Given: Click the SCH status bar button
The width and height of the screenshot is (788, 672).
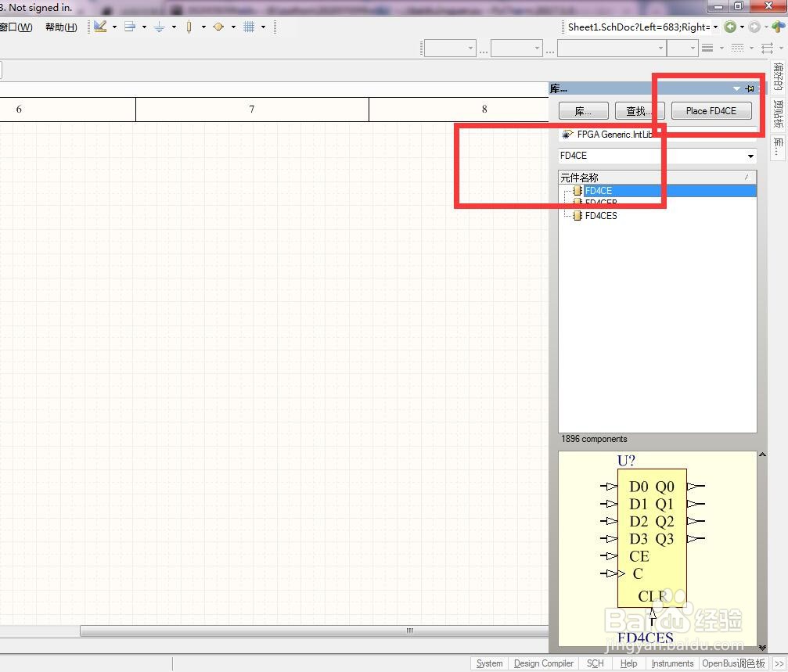Looking at the screenshot, I should point(595,663).
